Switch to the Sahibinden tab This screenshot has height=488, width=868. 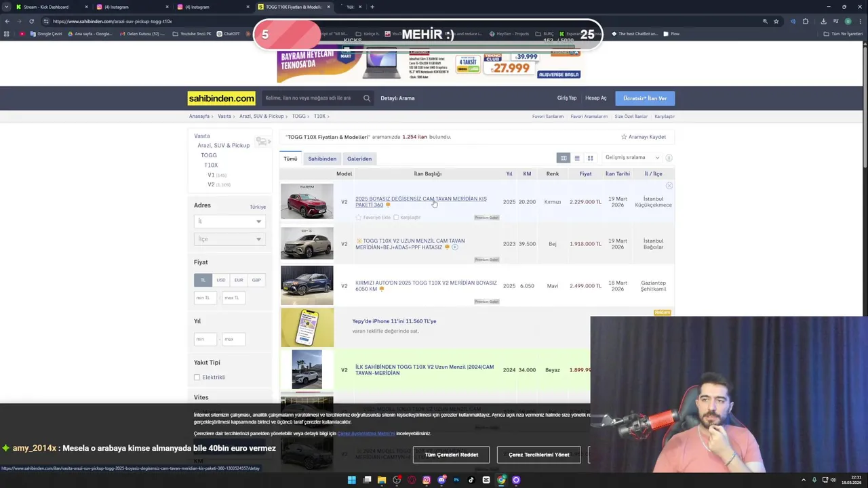(322, 159)
